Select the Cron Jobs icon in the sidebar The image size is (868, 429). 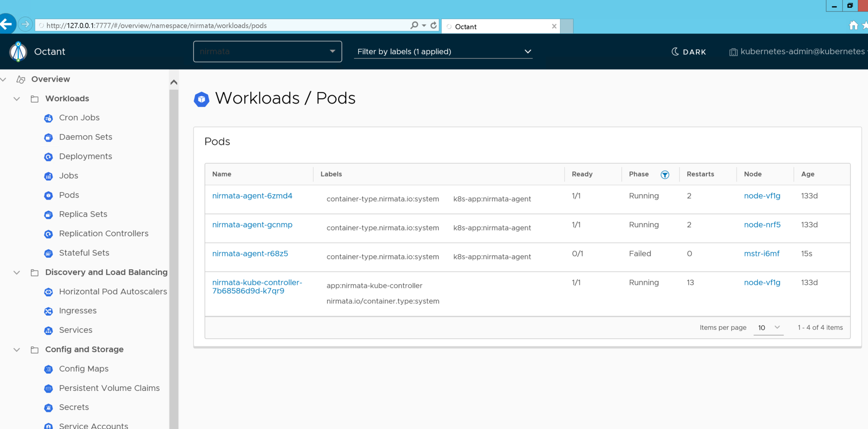48,118
